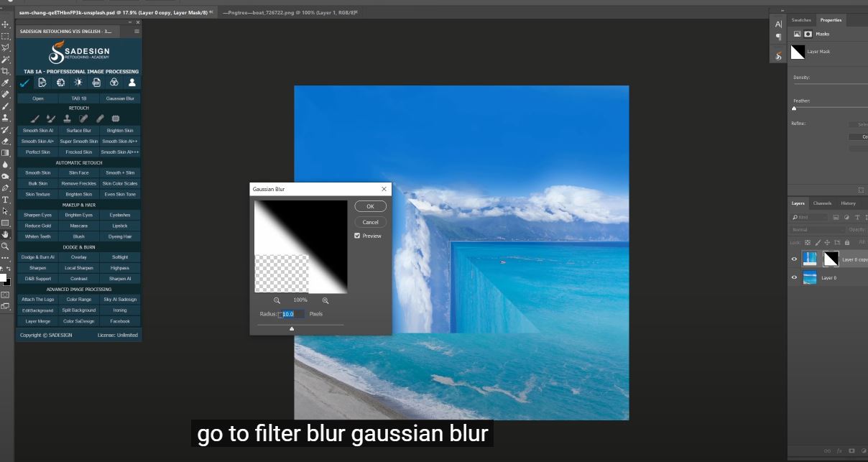This screenshot has width=868, height=462.
Task: Click the lock all padlock icon
Action: (x=847, y=242)
